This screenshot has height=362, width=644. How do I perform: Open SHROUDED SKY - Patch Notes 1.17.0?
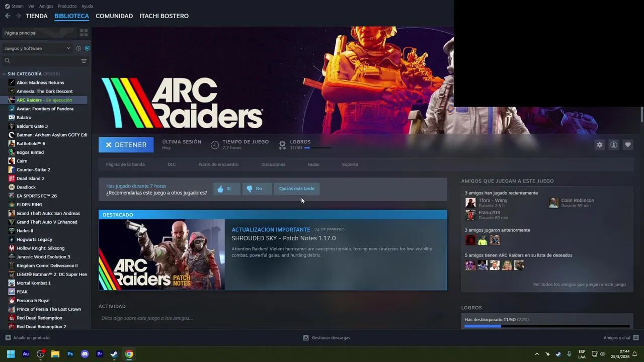click(x=283, y=238)
